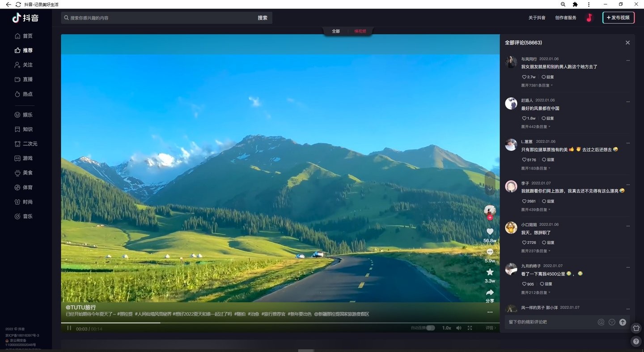This screenshot has width=644, height=352.
Task: Send the comment with the up arrow button
Action: click(x=623, y=322)
